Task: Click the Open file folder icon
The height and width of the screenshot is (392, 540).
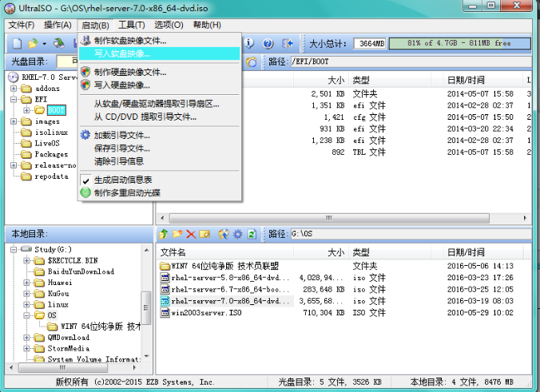Action: (33, 43)
